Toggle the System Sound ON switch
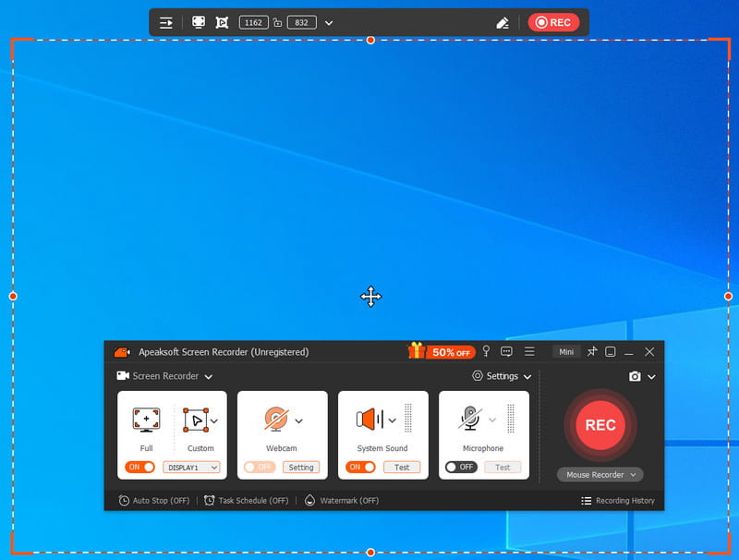739x560 pixels. 360,468
